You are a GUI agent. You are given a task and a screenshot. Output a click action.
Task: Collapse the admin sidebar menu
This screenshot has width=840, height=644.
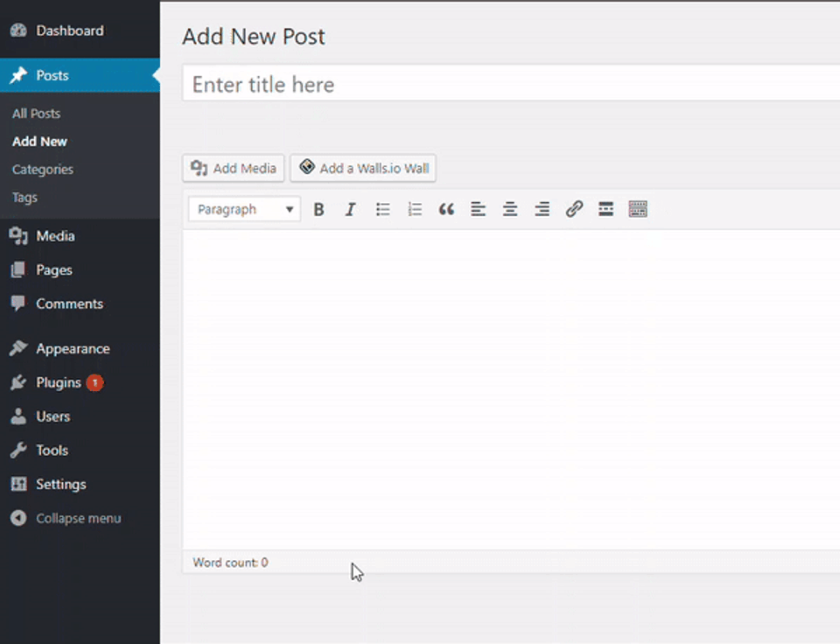tap(80, 518)
